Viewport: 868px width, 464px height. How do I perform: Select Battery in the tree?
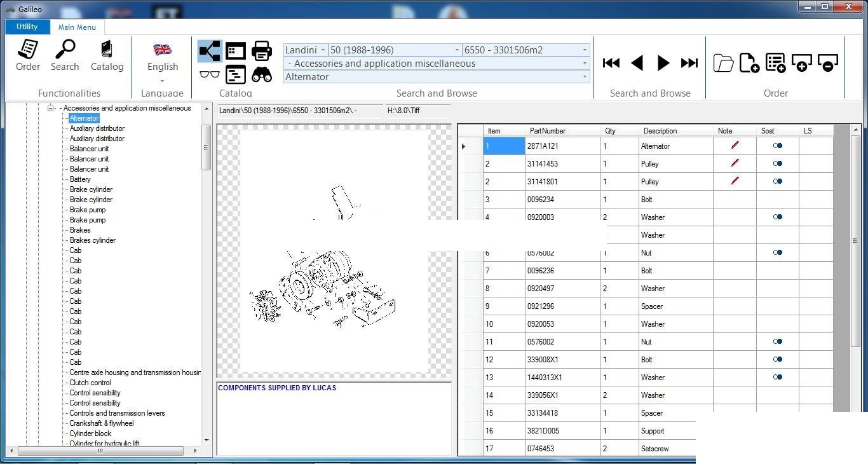80,179
